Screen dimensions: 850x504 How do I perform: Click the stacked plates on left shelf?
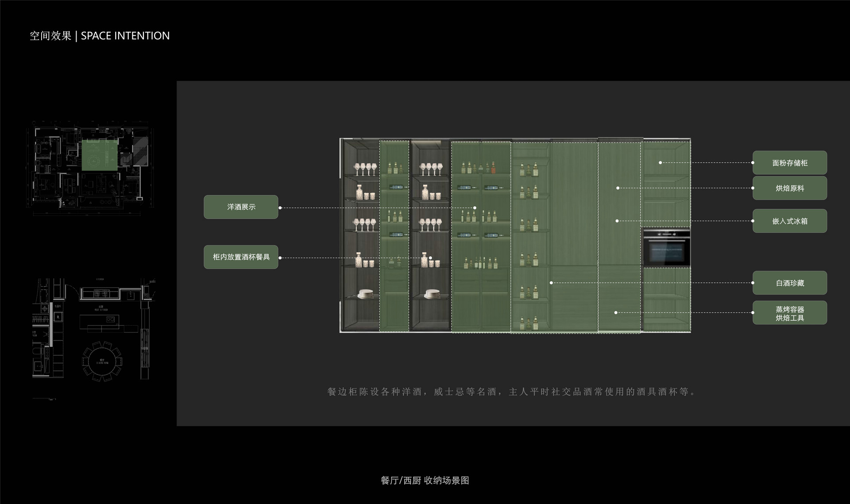tap(366, 294)
